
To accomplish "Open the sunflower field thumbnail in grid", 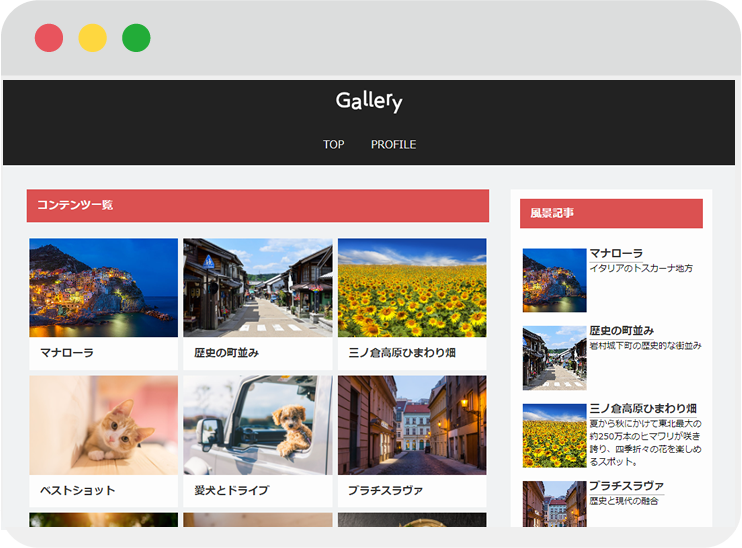I will pos(411,287).
